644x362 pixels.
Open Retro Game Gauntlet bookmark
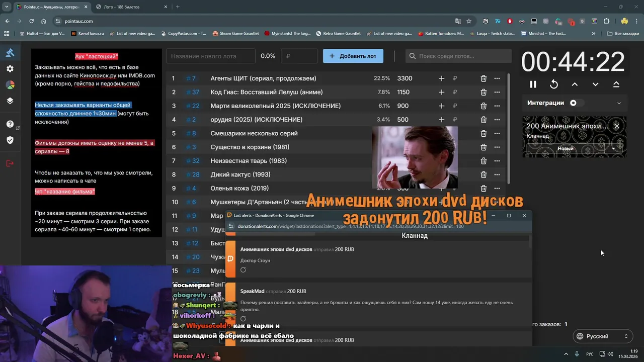pos(338,34)
